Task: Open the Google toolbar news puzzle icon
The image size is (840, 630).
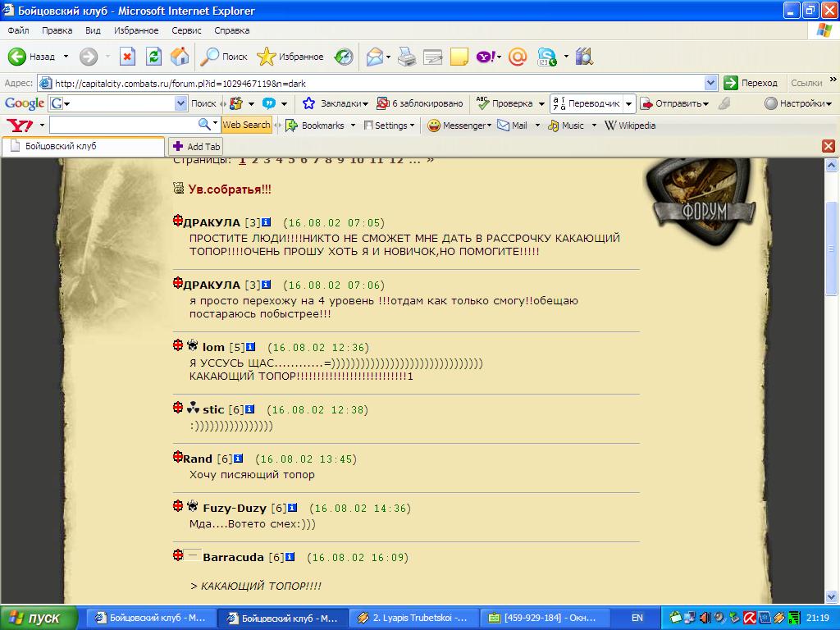Action: pyautogui.click(x=235, y=103)
